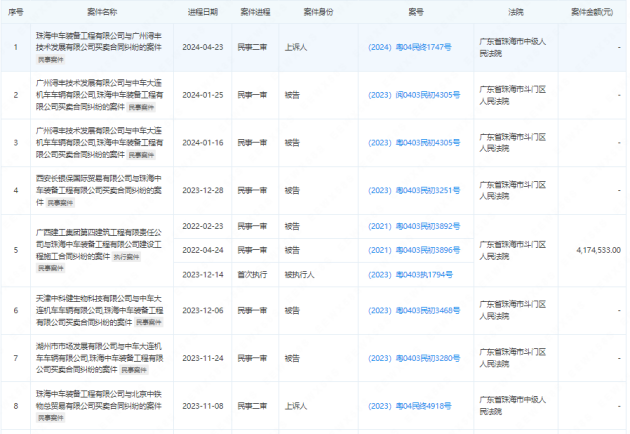The image size is (630, 434).
Task: Select case name 天津中科健生物科技有限公司 in row 6
Action: 99,311
